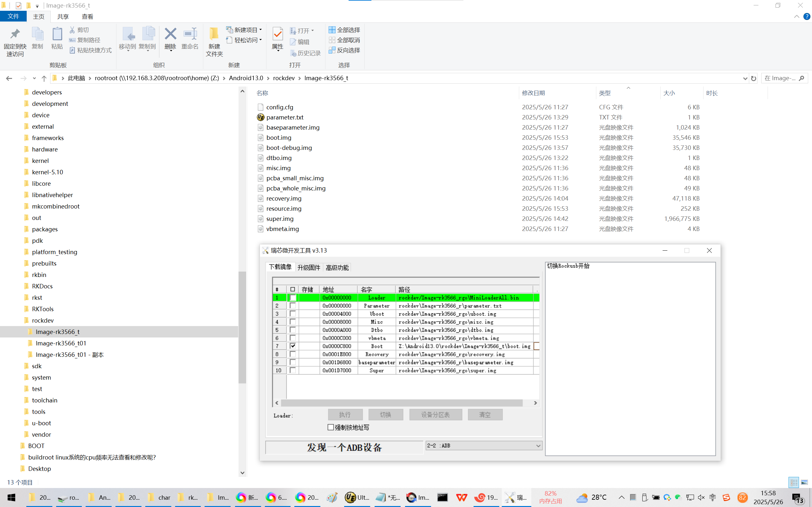Click the 设备分区表 button
This screenshot has height=507, width=812.
(435, 415)
